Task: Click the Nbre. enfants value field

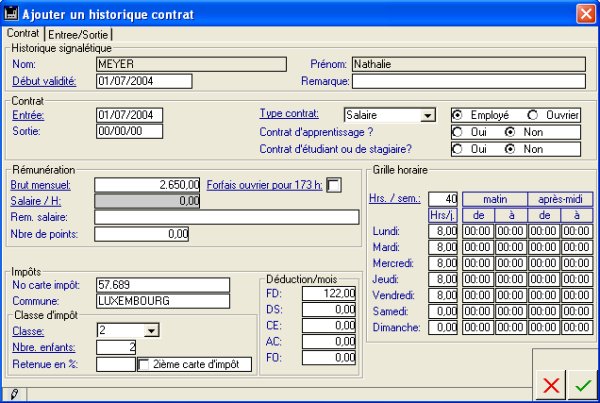Action: pyautogui.click(x=116, y=348)
